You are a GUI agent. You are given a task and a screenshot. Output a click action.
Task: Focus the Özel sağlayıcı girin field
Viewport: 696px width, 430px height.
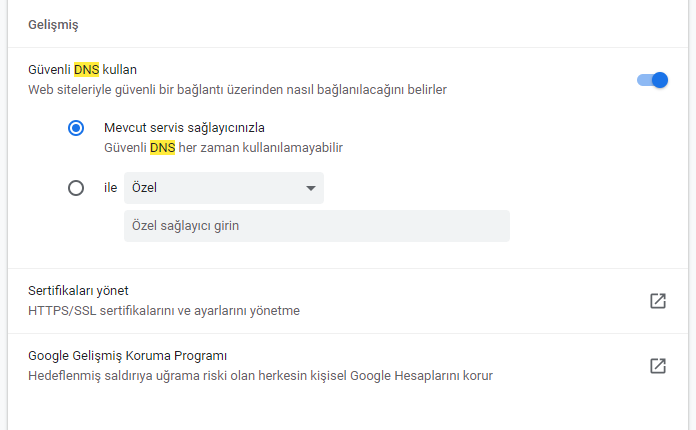point(317,226)
